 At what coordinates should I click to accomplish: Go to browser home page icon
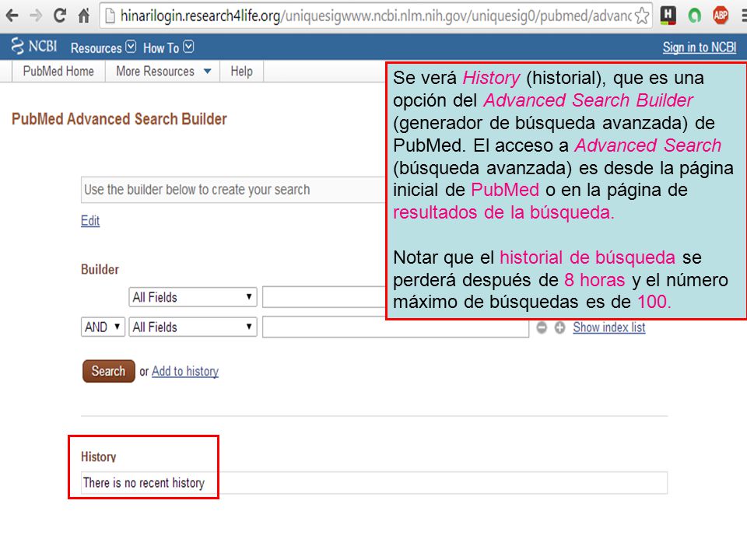(84, 16)
